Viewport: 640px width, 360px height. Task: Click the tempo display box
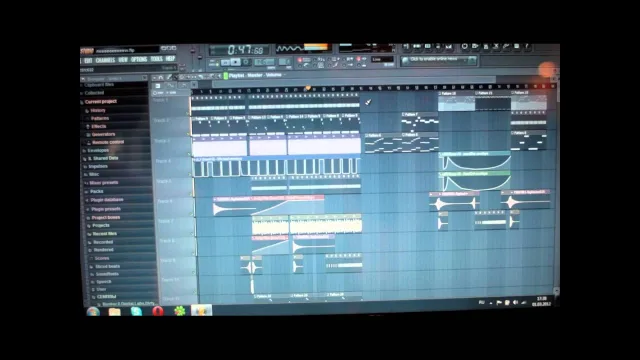264,62
